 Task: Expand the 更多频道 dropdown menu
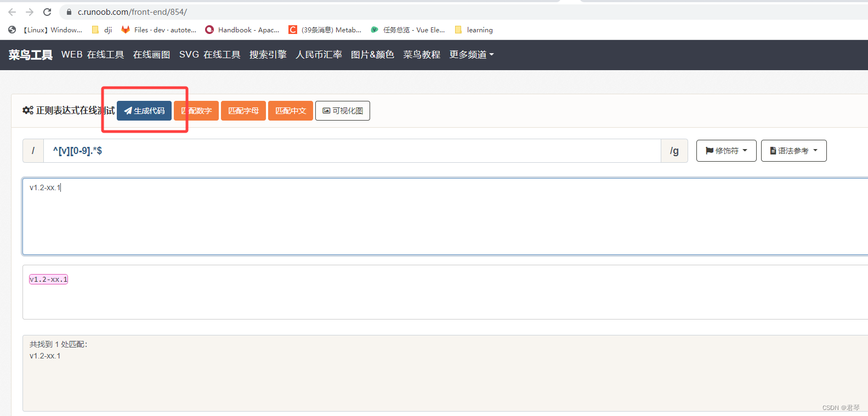[x=472, y=55]
